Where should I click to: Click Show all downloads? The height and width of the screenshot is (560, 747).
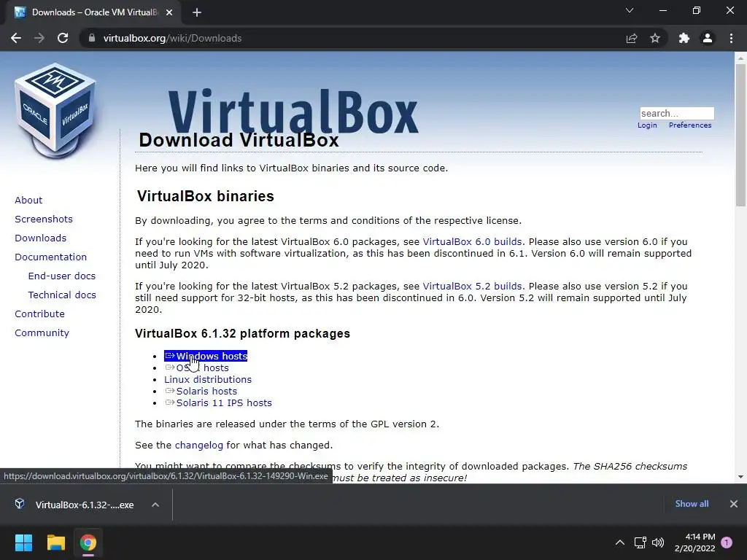(692, 504)
